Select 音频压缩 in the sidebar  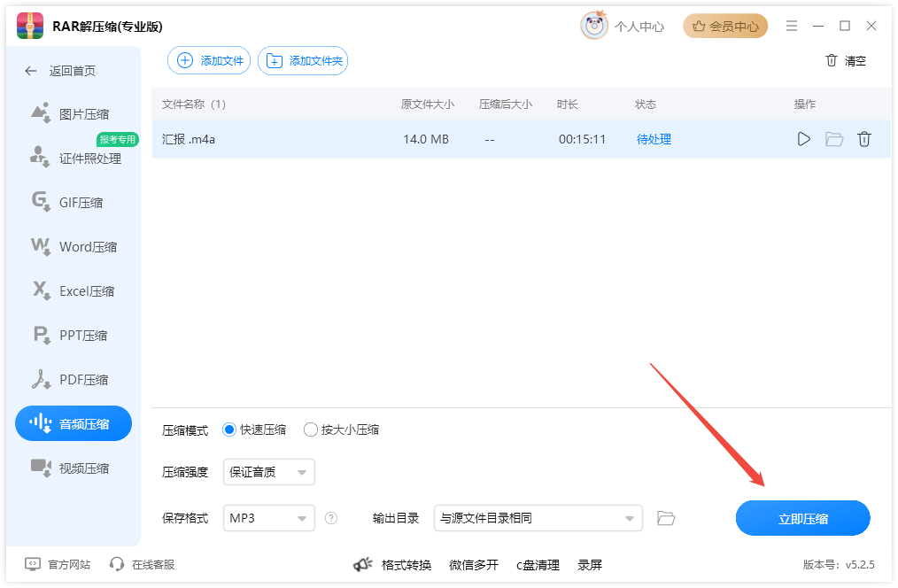pos(74,423)
